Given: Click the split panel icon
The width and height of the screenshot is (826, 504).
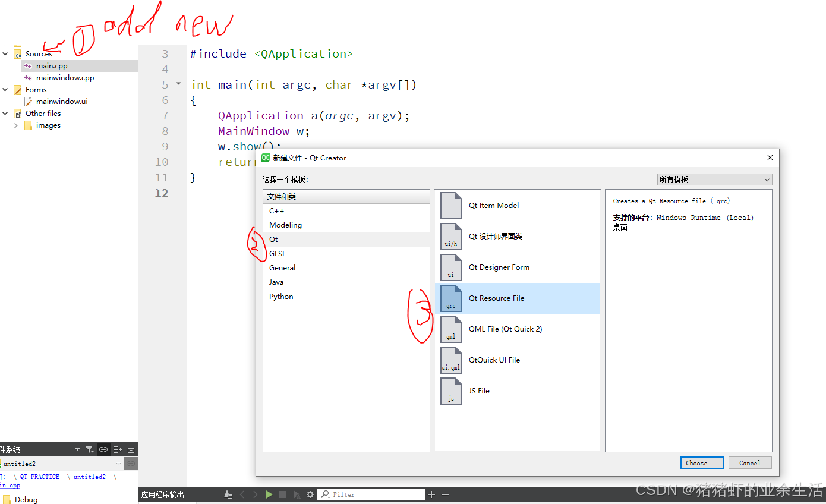Looking at the screenshot, I should [117, 449].
